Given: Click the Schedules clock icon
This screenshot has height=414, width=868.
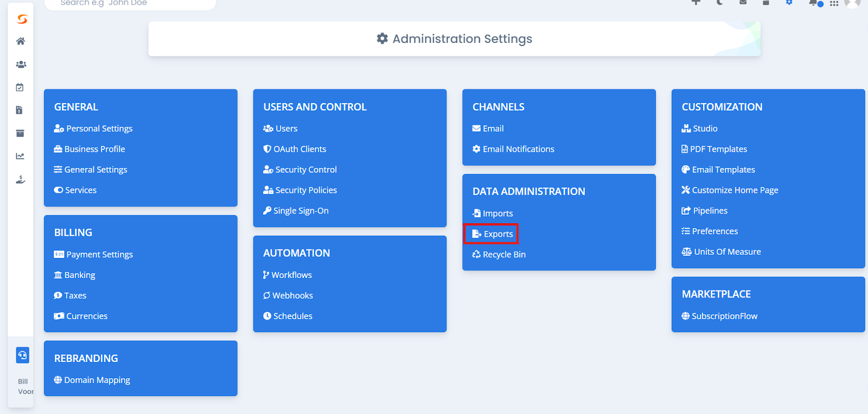Looking at the screenshot, I should [x=267, y=316].
